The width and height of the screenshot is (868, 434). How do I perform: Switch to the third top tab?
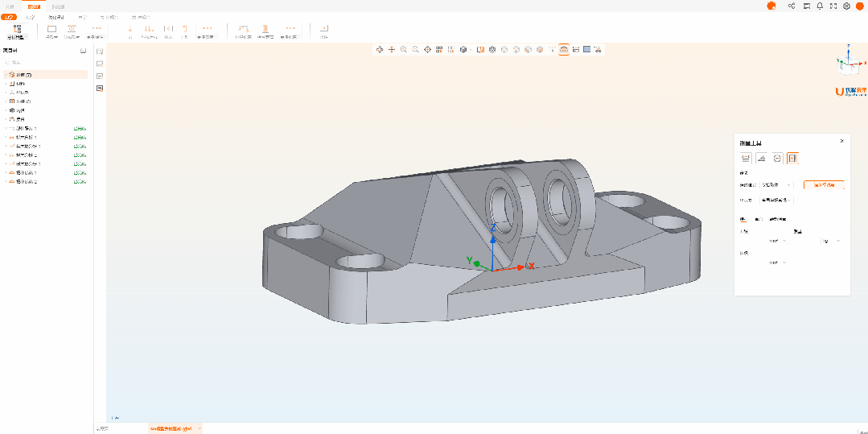[58, 6]
